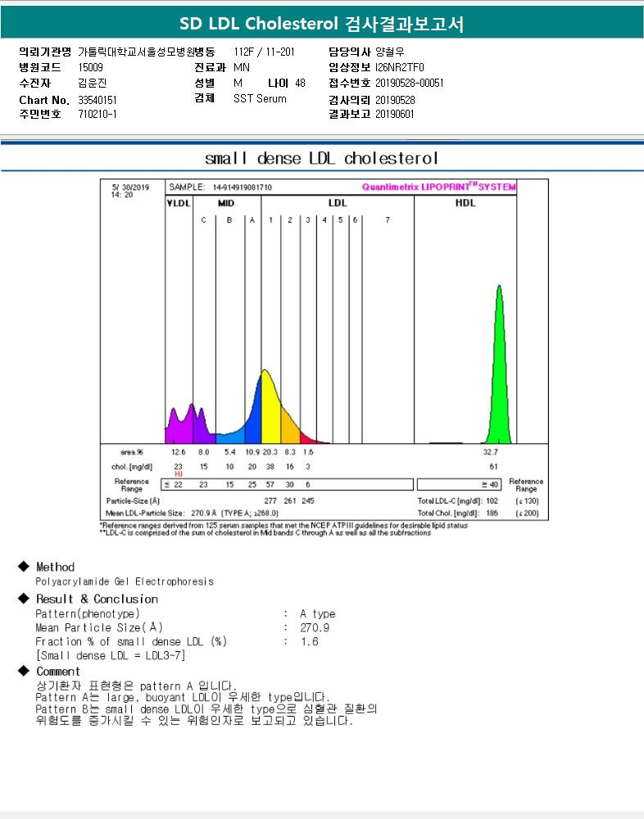
Task: Click the diamond bullet beside Method
Action: 23,567
